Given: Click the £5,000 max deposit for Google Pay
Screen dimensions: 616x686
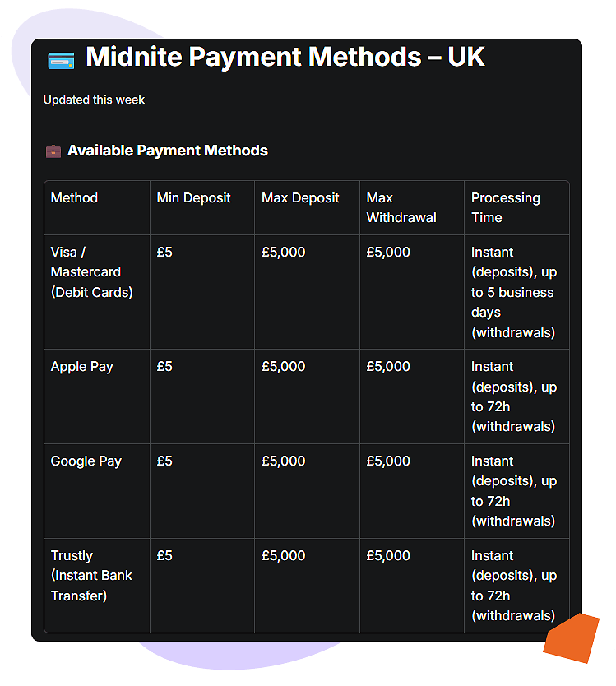Looking at the screenshot, I should click(x=283, y=461).
